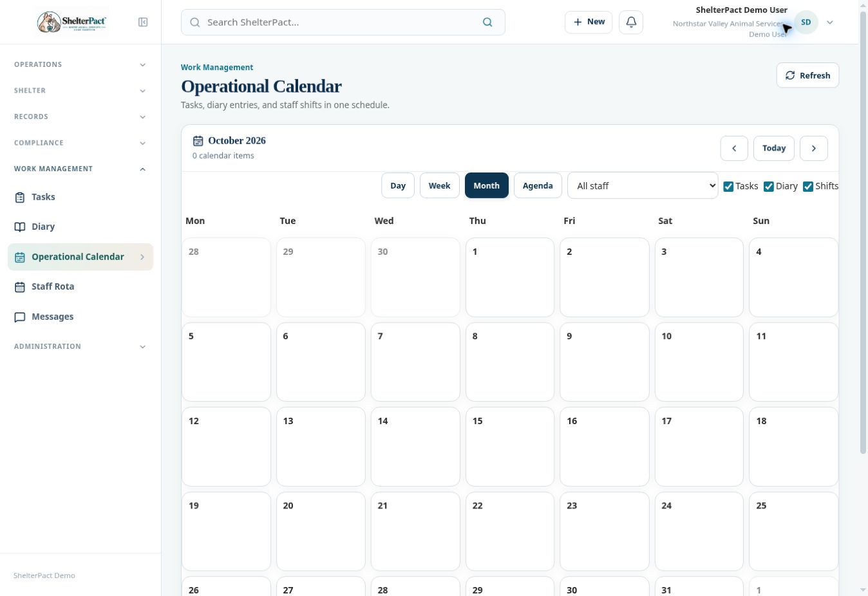Screen dimensions: 868x596
Task: Expand the Records section
Action: click(80, 116)
